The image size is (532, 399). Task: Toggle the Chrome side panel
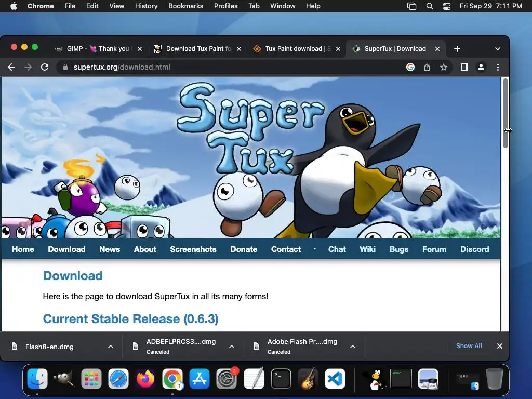464,67
